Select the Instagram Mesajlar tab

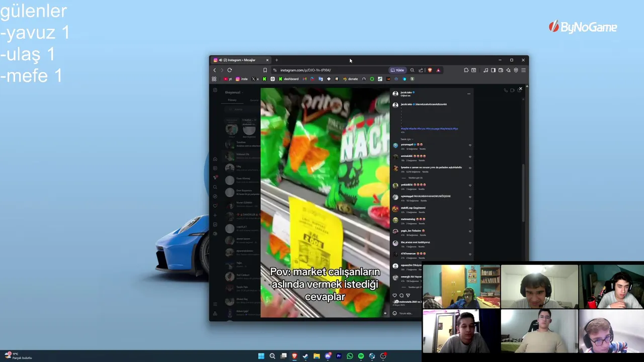(x=241, y=60)
